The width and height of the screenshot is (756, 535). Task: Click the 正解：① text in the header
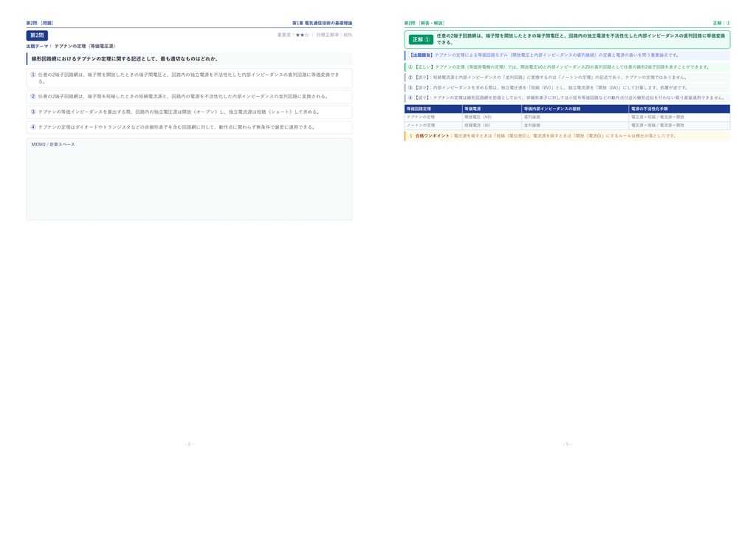721,23
